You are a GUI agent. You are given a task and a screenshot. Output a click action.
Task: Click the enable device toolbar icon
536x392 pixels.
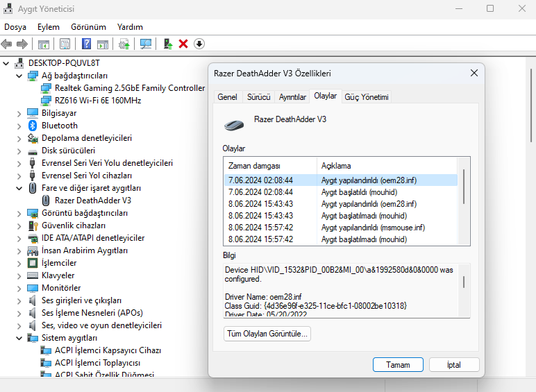pos(168,44)
